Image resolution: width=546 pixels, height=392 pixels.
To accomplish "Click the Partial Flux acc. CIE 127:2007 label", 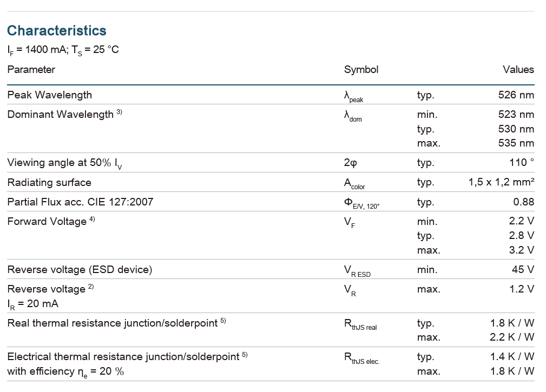I will (x=80, y=202).
